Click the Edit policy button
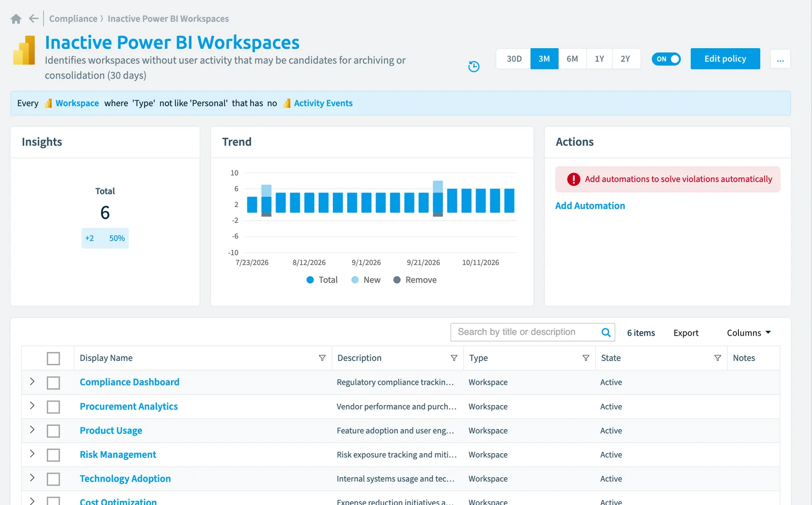Image resolution: width=812 pixels, height=505 pixels. tap(725, 59)
